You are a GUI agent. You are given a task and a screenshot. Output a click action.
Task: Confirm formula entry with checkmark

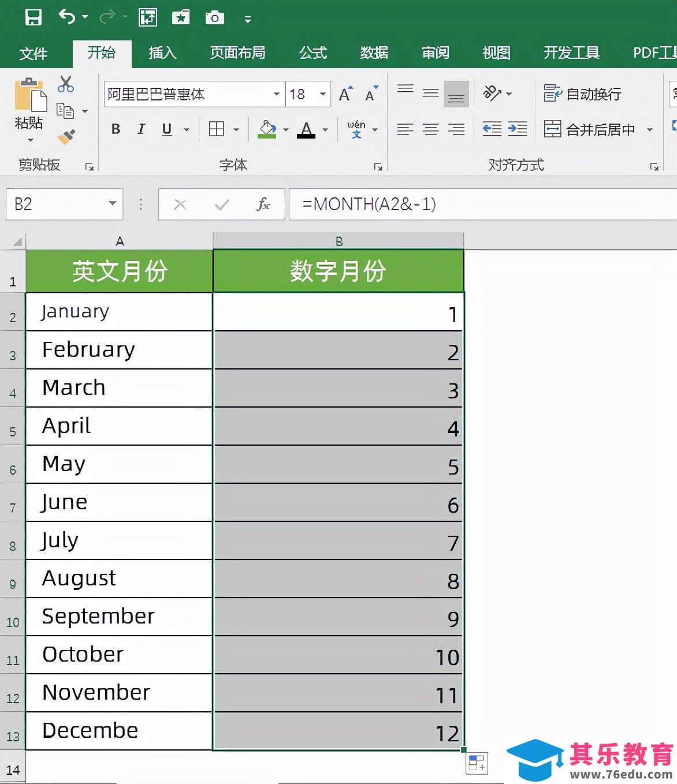click(x=222, y=204)
